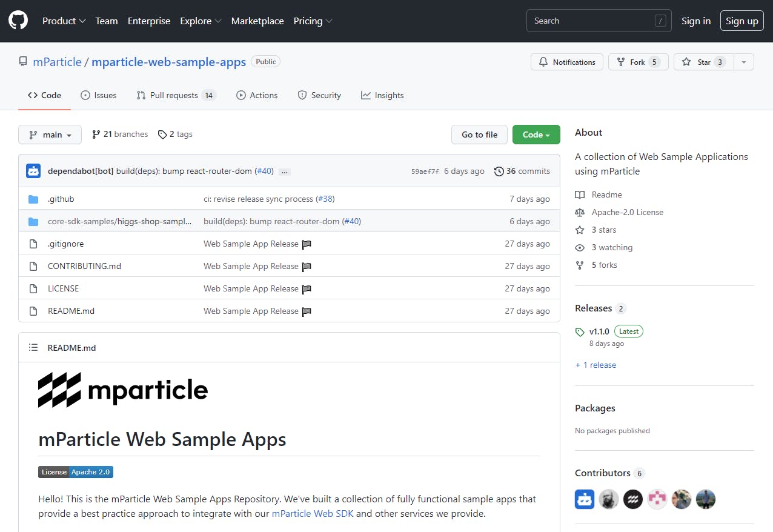Star the repository with the Star button
Image resolution: width=773 pixels, height=532 pixels.
(704, 62)
